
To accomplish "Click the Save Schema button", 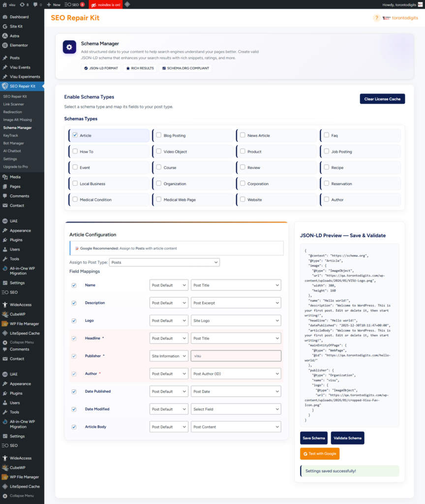I will click(x=313, y=438).
